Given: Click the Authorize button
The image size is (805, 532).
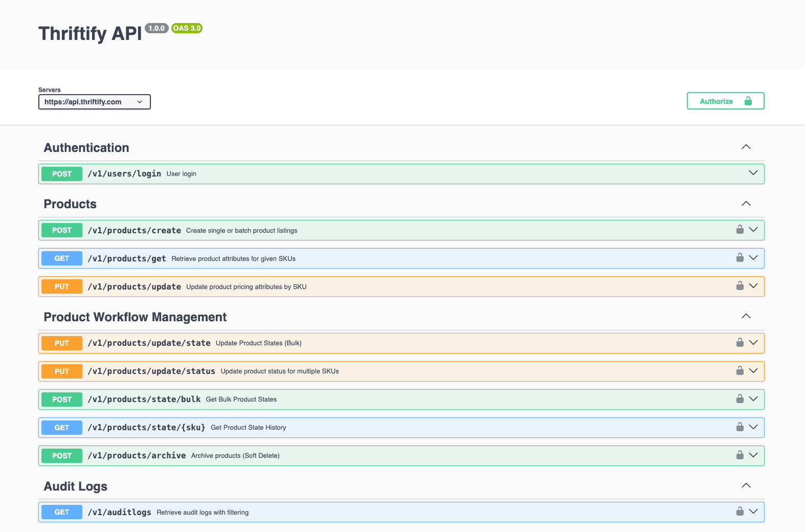Looking at the screenshot, I should [x=725, y=101].
